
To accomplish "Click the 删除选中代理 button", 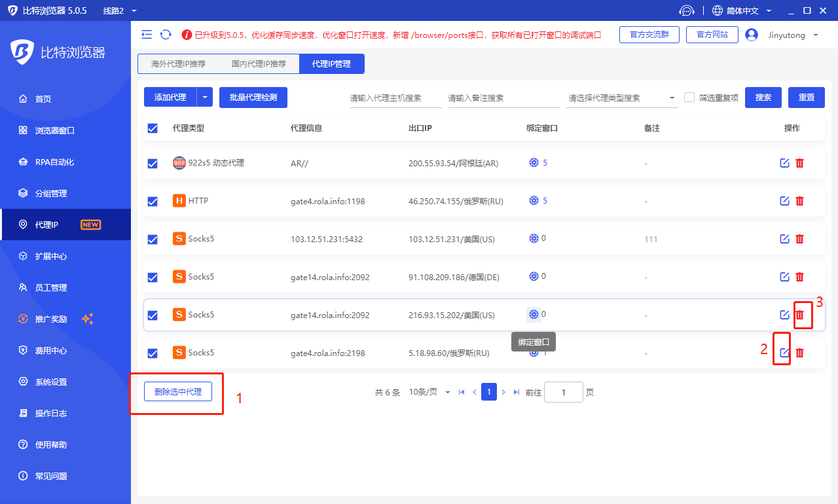I will pyautogui.click(x=178, y=392).
